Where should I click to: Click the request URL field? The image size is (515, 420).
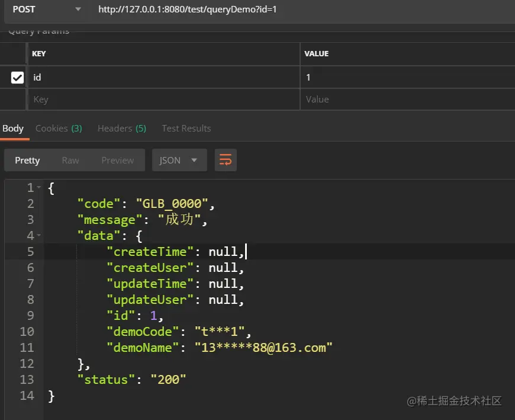coord(302,9)
